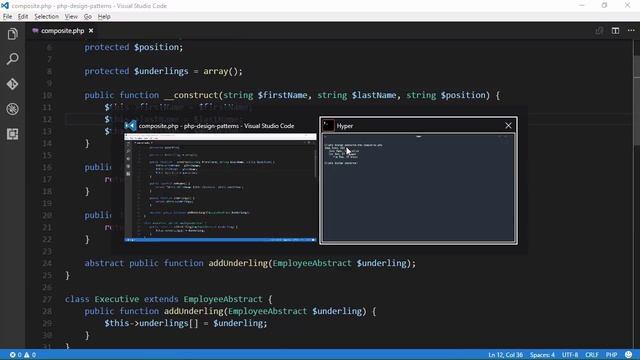The width and height of the screenshot is (640, 360).
Task: Open the Explorer files view
Action: tap(12, 34)
